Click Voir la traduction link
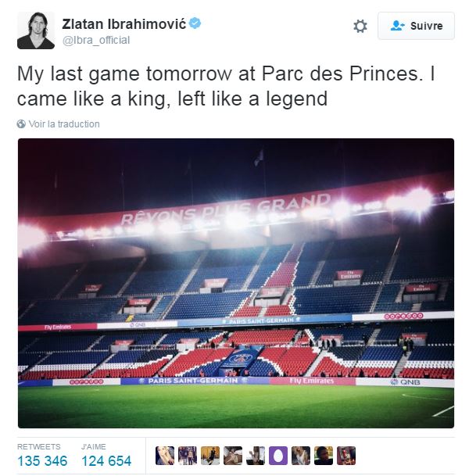 point(64,123)
